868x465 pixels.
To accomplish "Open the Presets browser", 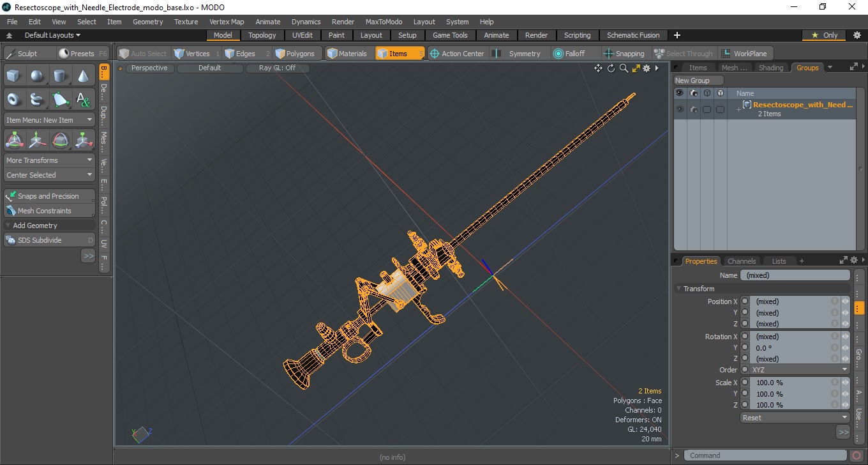I will [x=83, y=54].
